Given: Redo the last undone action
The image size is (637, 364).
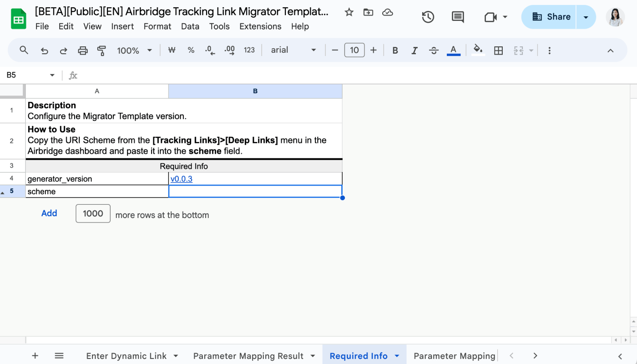Looking at the screenshot, I should click(64, 51).
